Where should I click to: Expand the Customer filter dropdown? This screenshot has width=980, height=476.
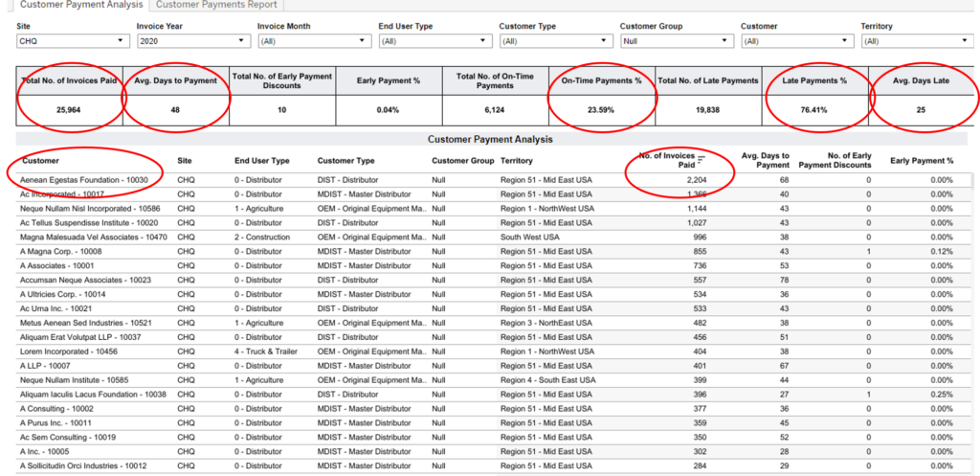(x=797, y=41)
